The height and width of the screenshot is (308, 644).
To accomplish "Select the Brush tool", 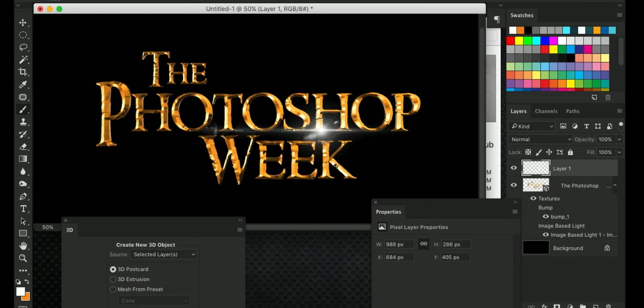I will pos(23,109).
